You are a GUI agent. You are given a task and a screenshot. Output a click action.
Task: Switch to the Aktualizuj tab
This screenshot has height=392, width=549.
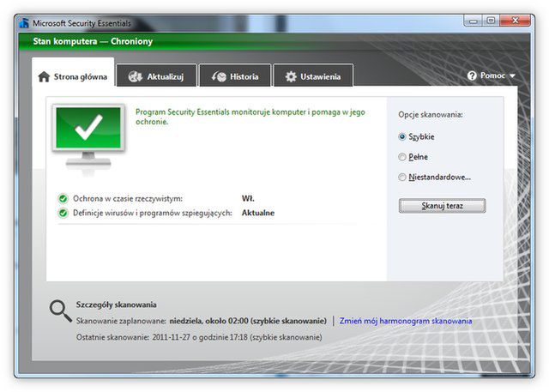[156, 75]
